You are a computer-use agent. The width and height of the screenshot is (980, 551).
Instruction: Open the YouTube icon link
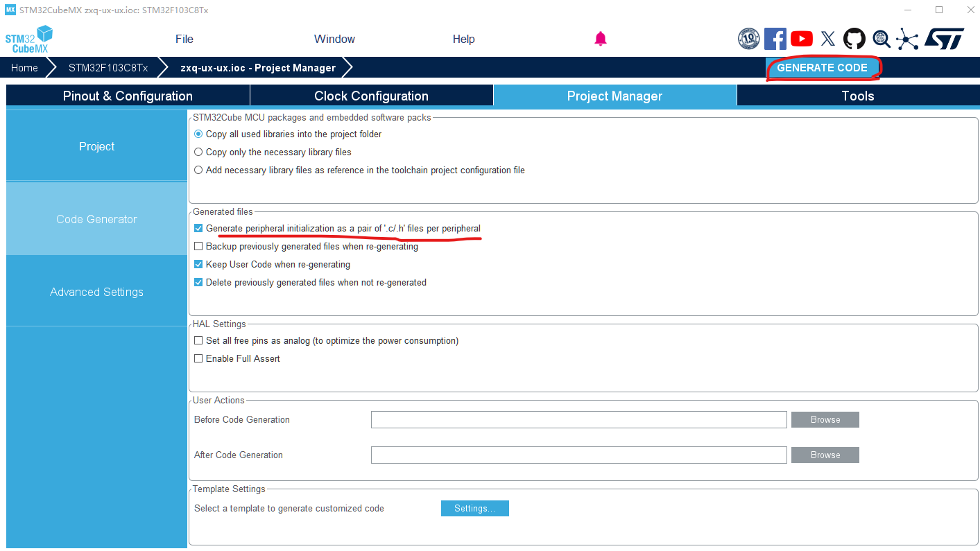tap(802, 39)
